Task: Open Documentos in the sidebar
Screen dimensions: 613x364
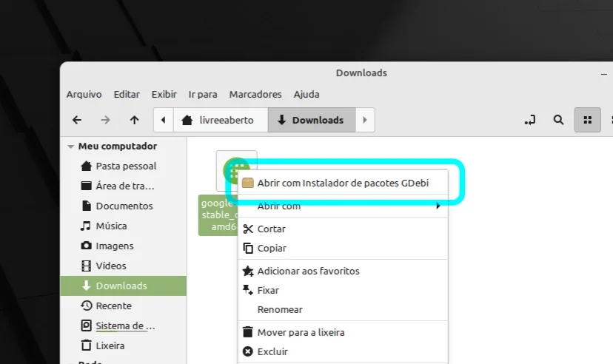Action: 123,206
